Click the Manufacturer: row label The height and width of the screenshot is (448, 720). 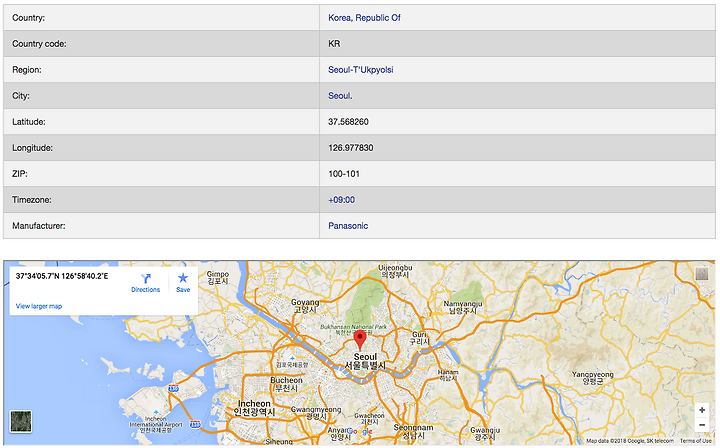click(39, 226)
